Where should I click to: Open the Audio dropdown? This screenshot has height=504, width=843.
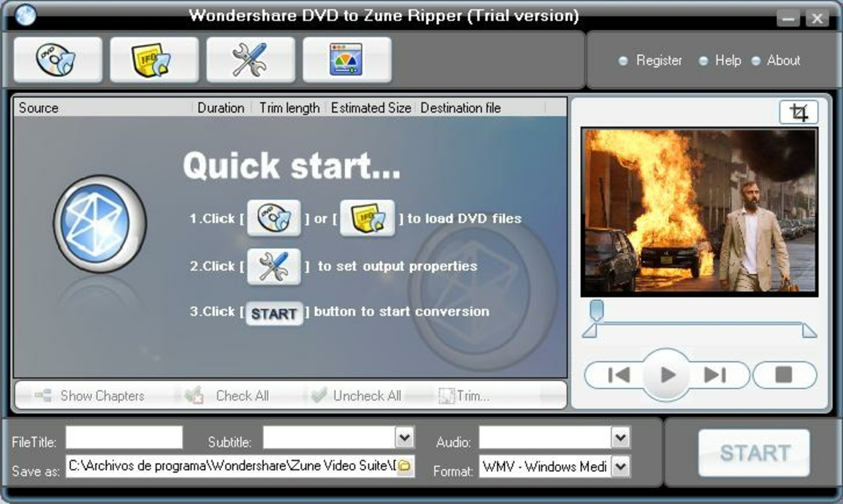[x=621, y=437]
